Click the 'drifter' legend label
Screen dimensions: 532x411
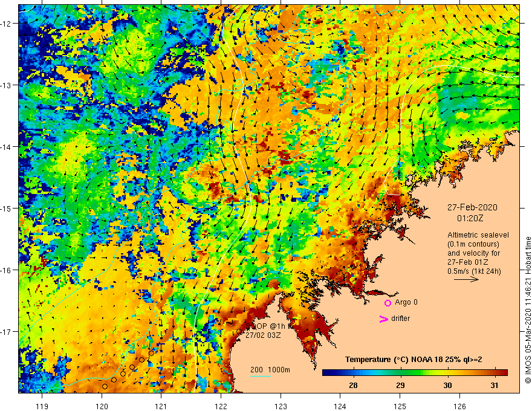[x=400, y=319]
